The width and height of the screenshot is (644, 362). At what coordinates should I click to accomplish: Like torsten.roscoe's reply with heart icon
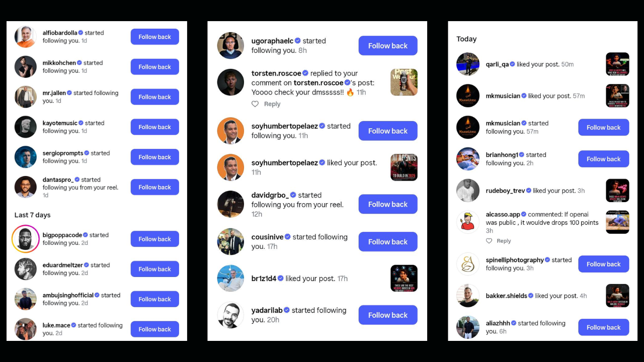[255, 104]
